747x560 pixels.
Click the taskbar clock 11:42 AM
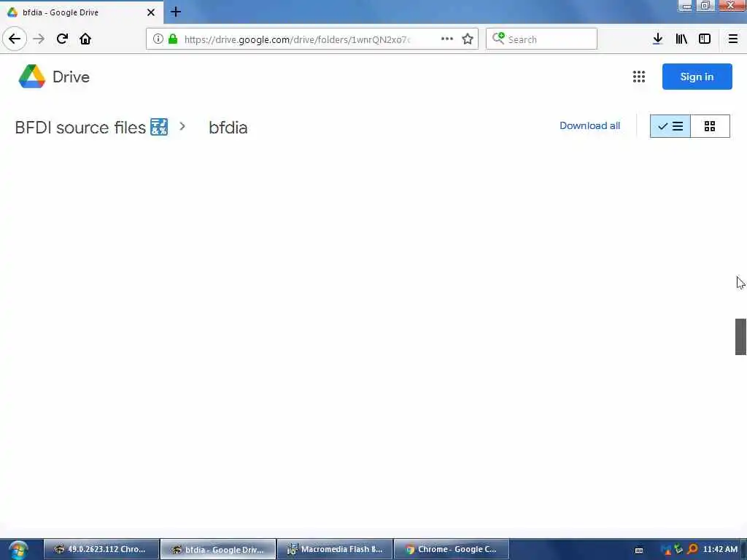coord(720,550)
